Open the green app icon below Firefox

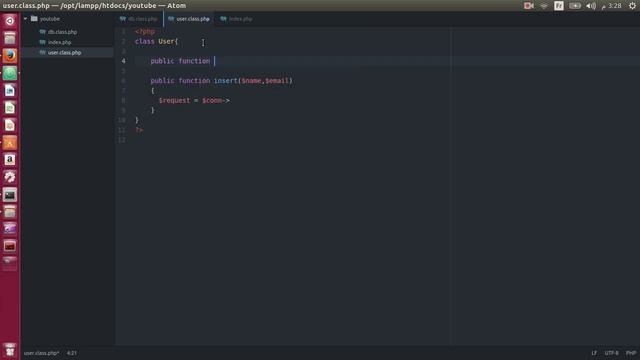click(10, 73)
